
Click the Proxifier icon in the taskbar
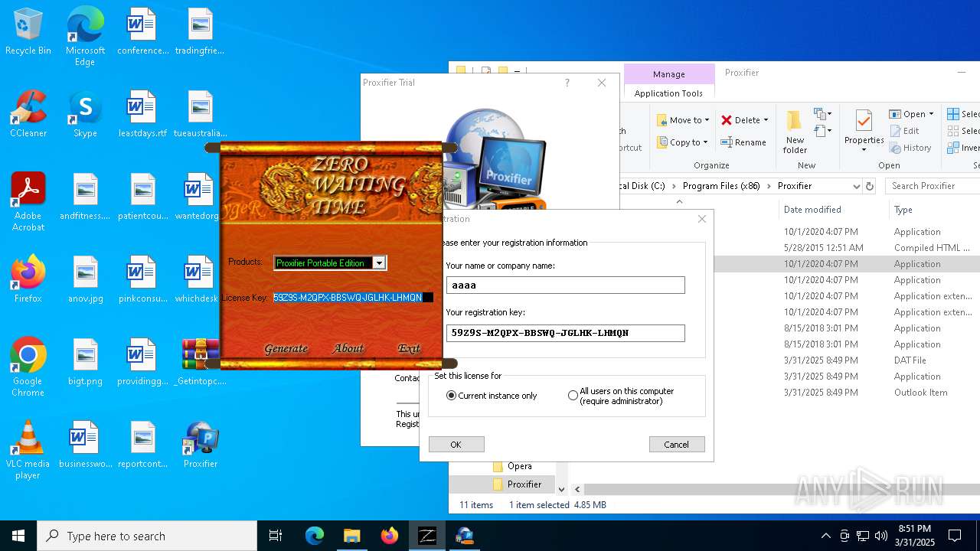point(465,536)
